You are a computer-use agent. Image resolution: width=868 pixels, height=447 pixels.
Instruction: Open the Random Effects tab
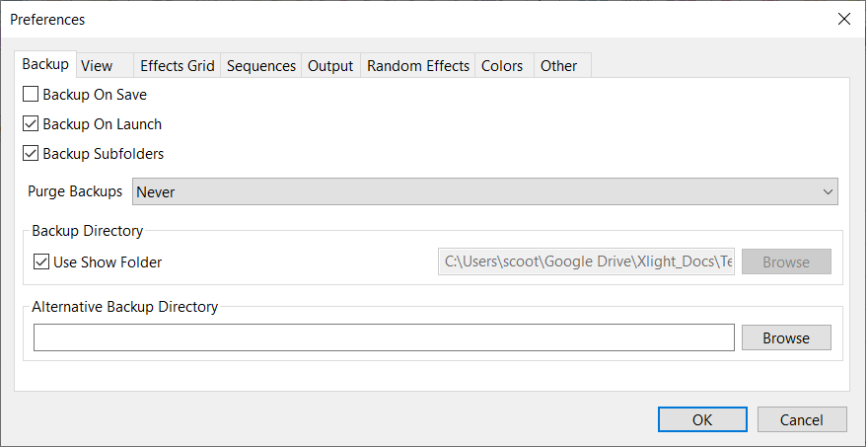click(418, 66)
